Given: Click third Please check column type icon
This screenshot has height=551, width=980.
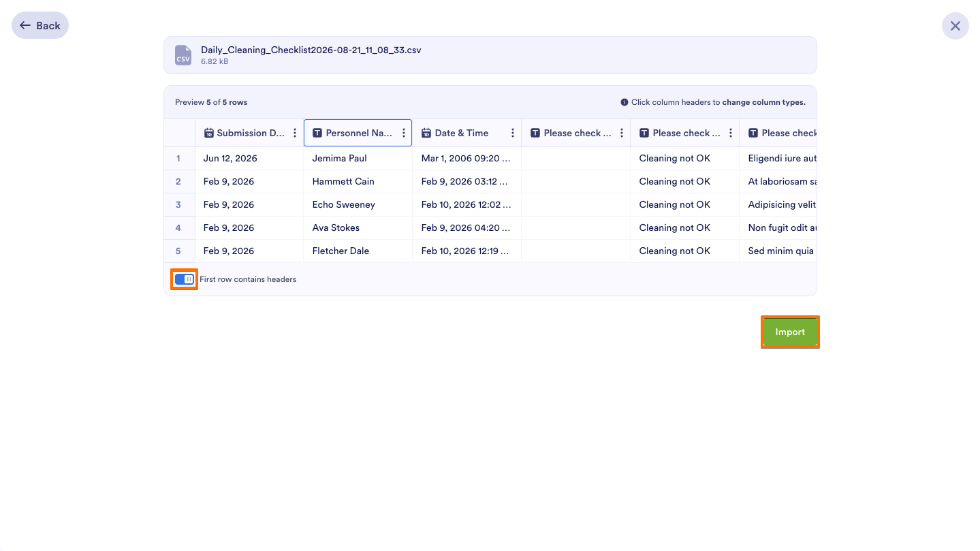Looking at the screenshot, I should tap(753, 133).
